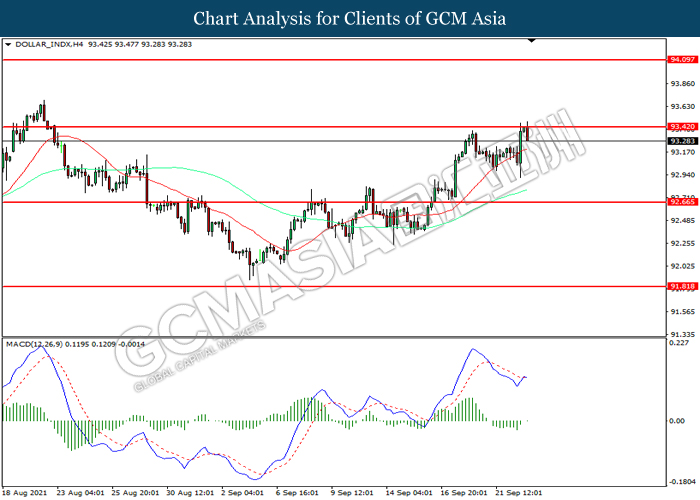700x500 pixels.
Task: Select the 93.420 resistance price label
Action: click(682, 127)
